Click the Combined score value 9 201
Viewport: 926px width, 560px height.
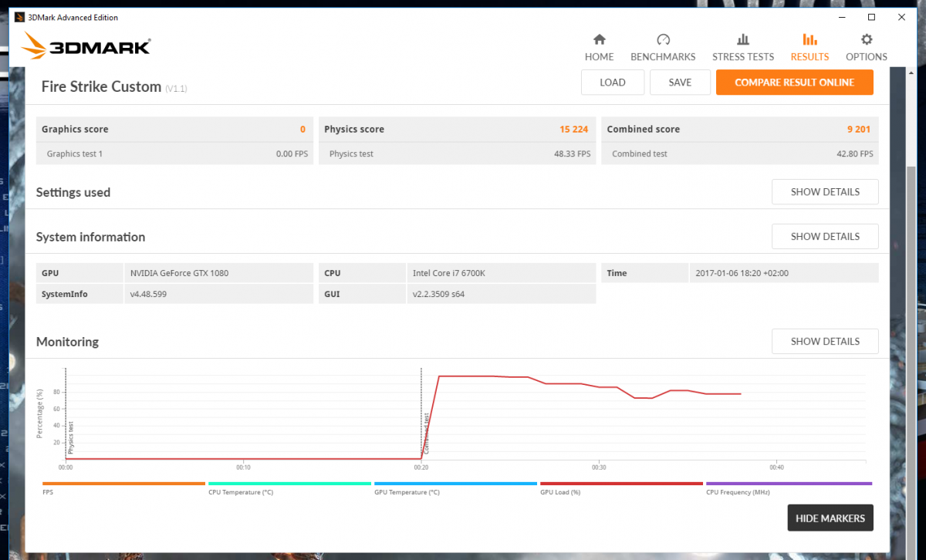click(x=858, y=130)
